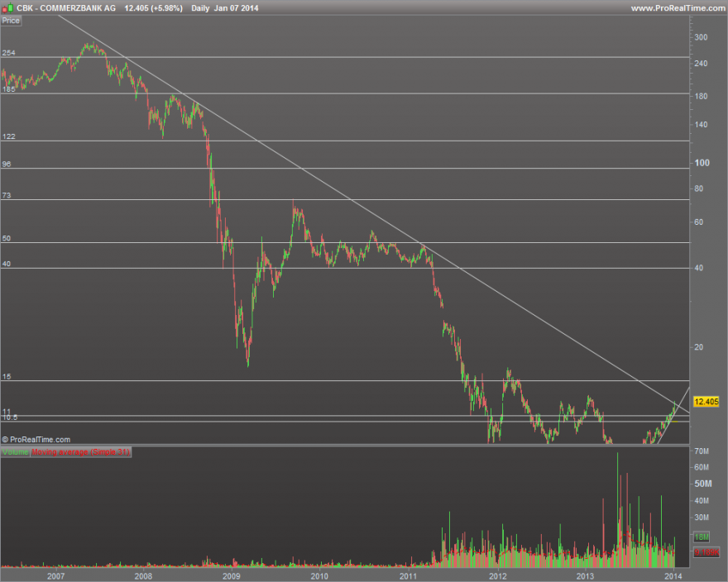Click the 180 tick on price scale
This screenshot has width=728, height=582.
tap(701, 96)
